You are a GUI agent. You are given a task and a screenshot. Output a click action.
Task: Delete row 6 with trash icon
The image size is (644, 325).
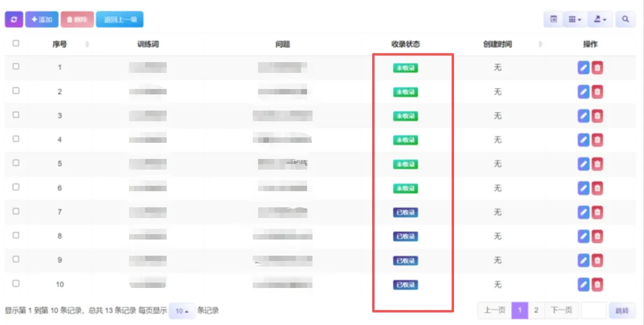597,188
